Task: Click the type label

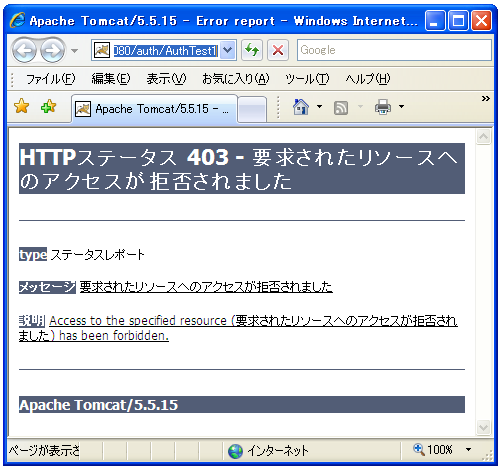Action: tap(33, 254)
